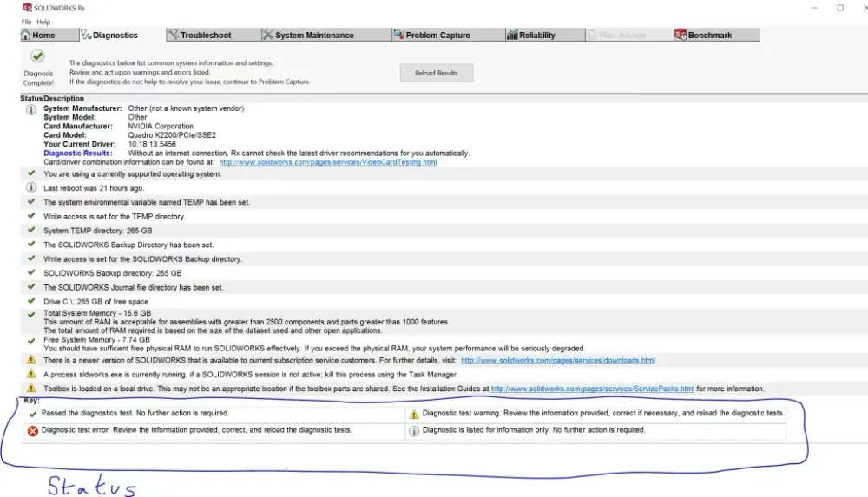The image size is (868, 497).
Task: Select the 'Quadro K2200/PCIe/SSE2' card model text
Action: 172,135
